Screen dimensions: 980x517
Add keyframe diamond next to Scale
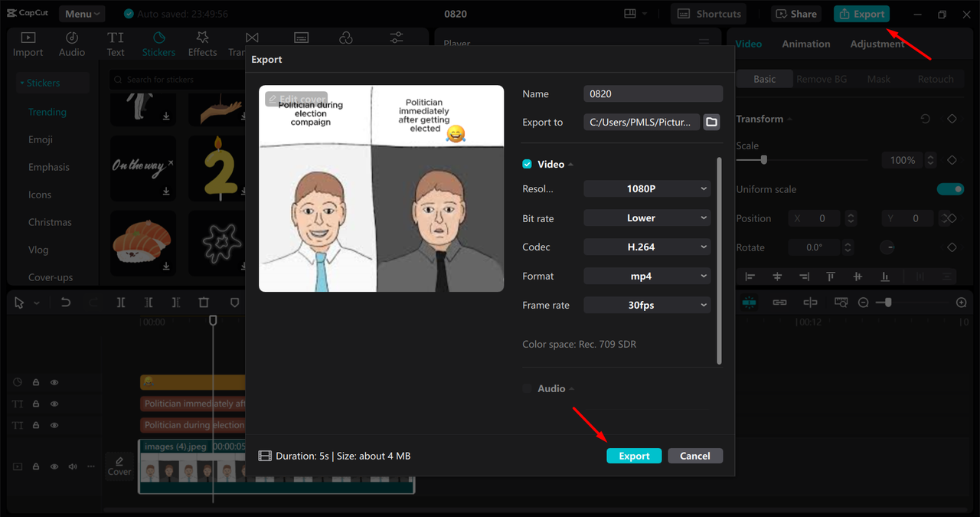pyautogui.click(x=952, y=160)
